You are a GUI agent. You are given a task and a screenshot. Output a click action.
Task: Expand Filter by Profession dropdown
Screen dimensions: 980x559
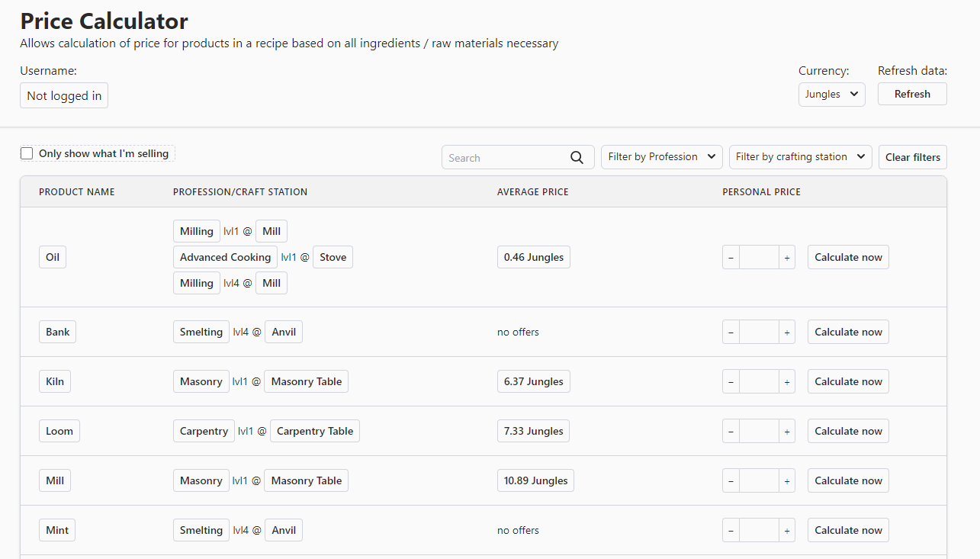pyautogui.click(x=662, y=157)
